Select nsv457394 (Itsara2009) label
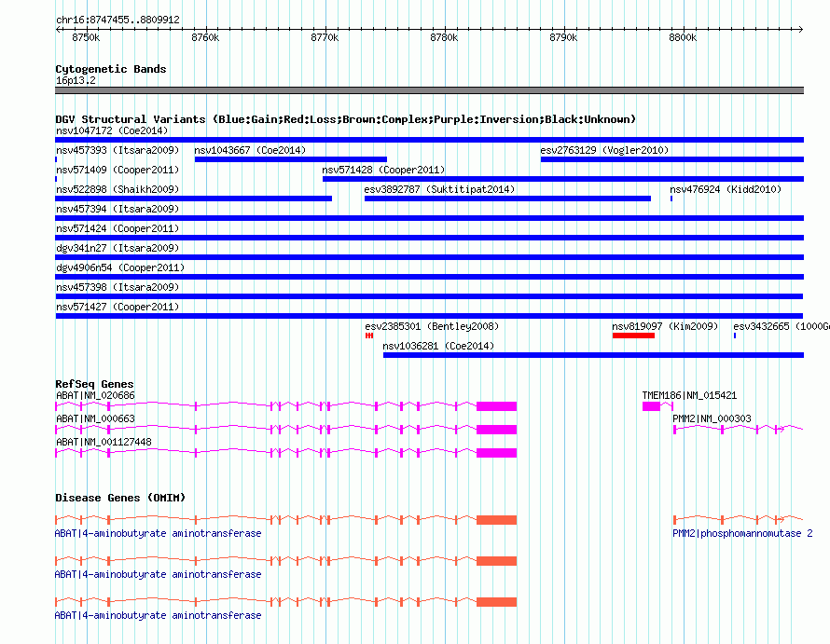Viewport: 830px width, 644px height. 118,209
